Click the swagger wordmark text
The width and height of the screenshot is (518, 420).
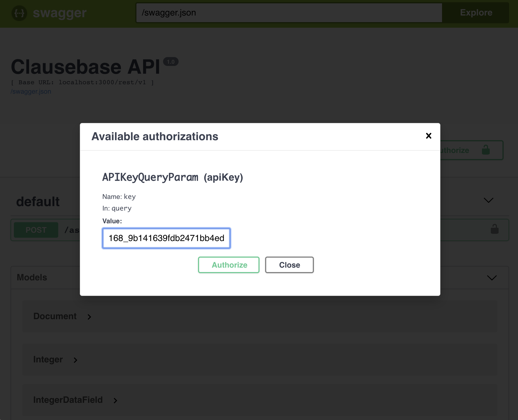click(60, 13)
